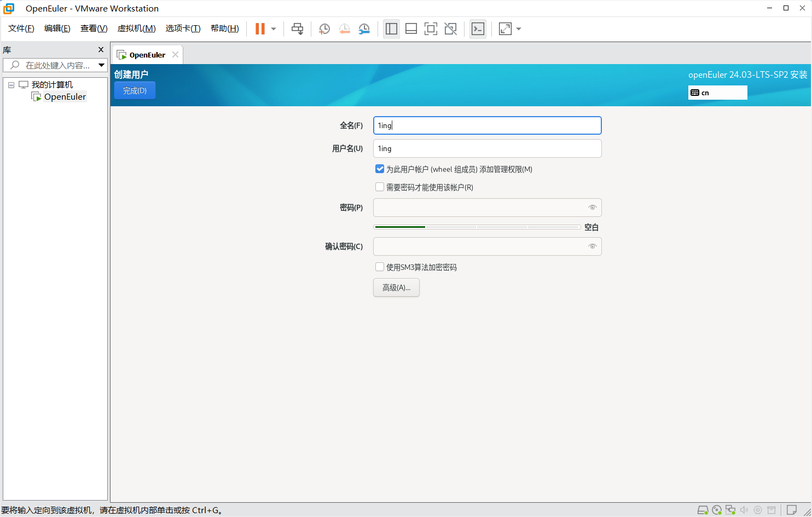Show the confirm password with eye icon
The image size is (812, 517).
point(592,246)
